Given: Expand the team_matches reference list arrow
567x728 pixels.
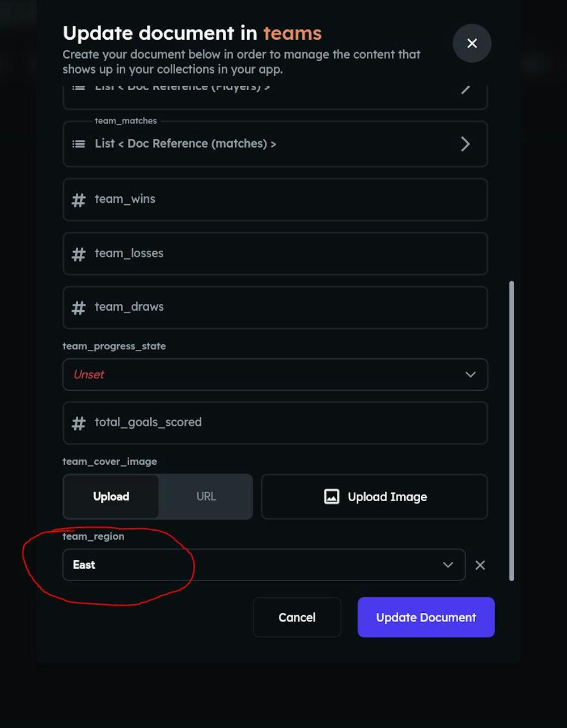Looking at the screenshot, I should click(466, 144).
